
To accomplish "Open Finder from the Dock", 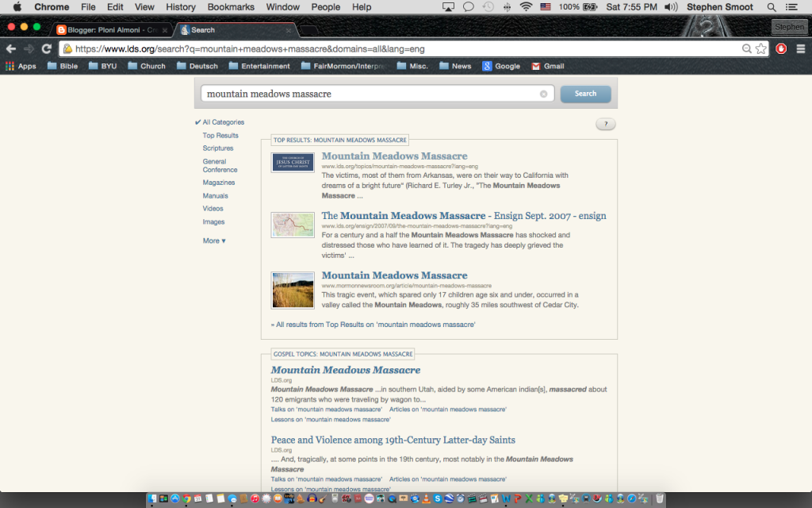I will tap(152, 498).
